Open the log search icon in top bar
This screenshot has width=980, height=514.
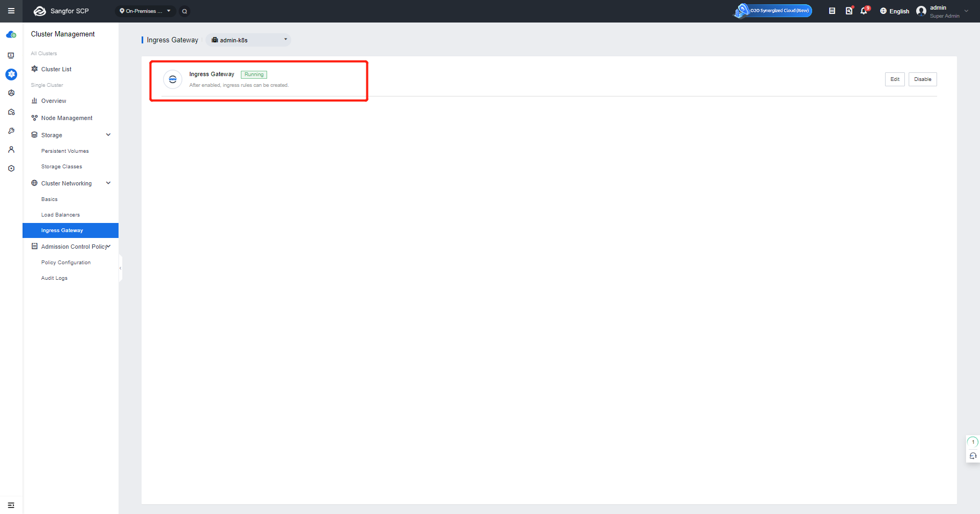pos(849,11)
